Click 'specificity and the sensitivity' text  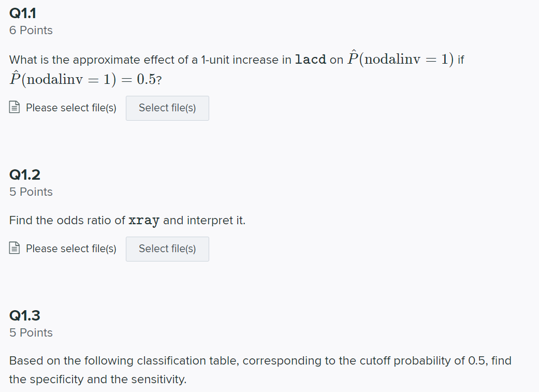(108, 380)
